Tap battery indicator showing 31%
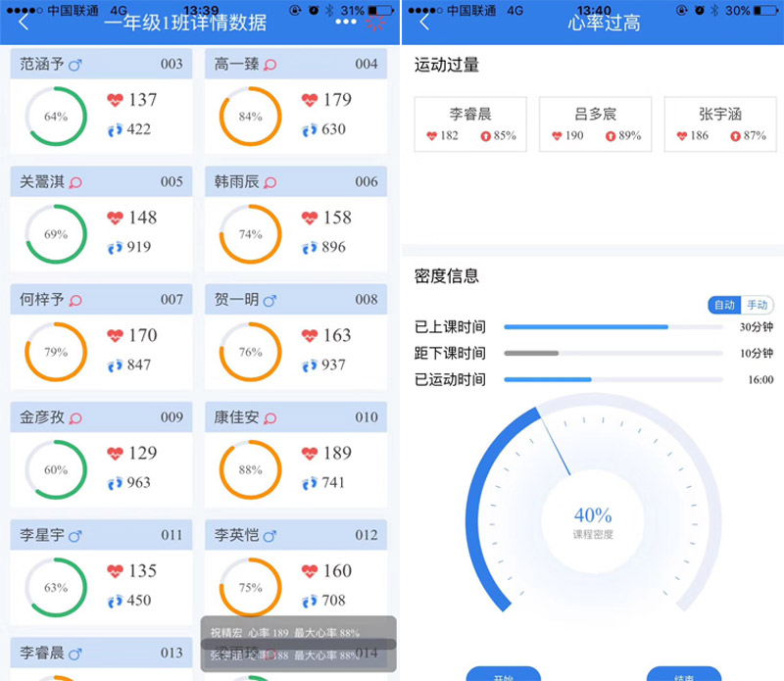This screenshot has height=681, width=784. [380, 11]
